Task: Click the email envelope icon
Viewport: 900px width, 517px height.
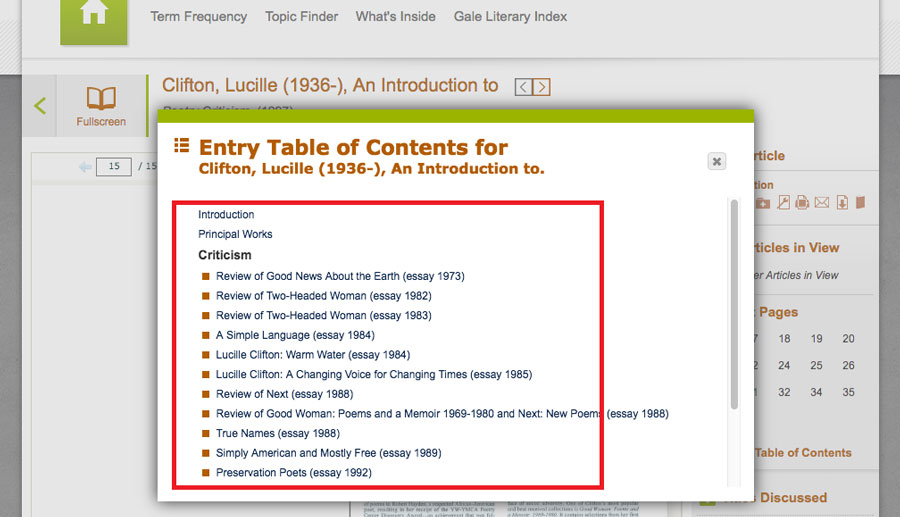Action: 822,203
